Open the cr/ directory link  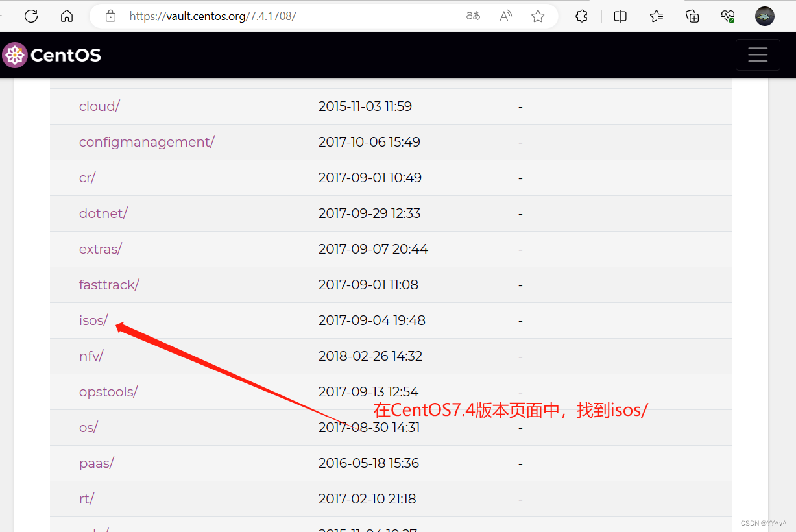click(x=87, y=178)
